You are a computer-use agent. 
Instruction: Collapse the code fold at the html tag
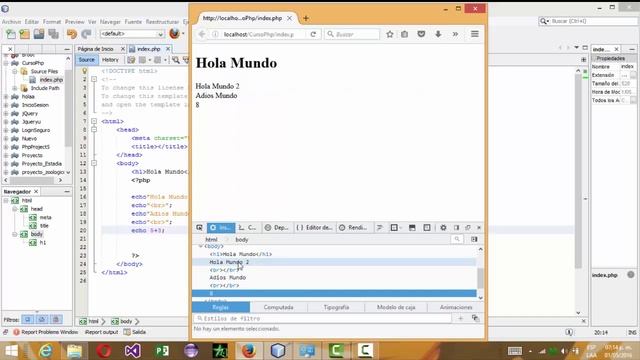(x=94, y=121)
